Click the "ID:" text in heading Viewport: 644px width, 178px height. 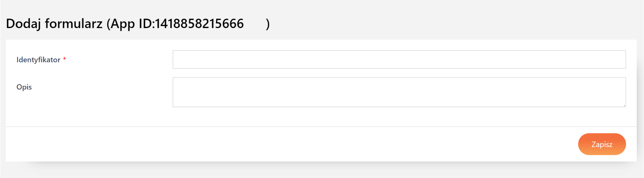[x=147, y=24]
